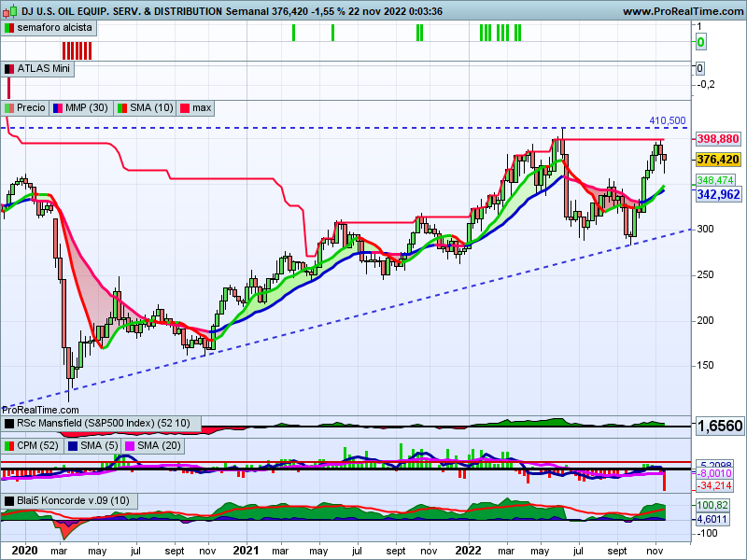Click the green-red icon beside semaforo alcista

[x=9, y=28]
